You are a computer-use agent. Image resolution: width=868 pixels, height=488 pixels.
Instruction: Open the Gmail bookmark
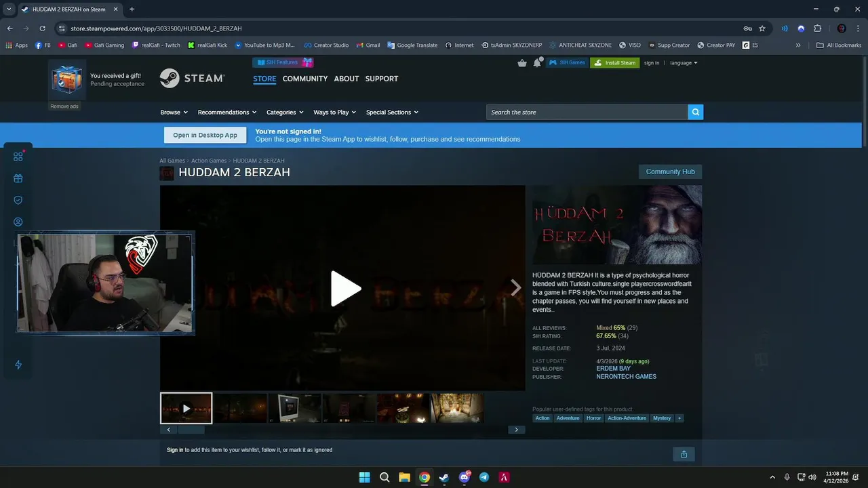368,45
